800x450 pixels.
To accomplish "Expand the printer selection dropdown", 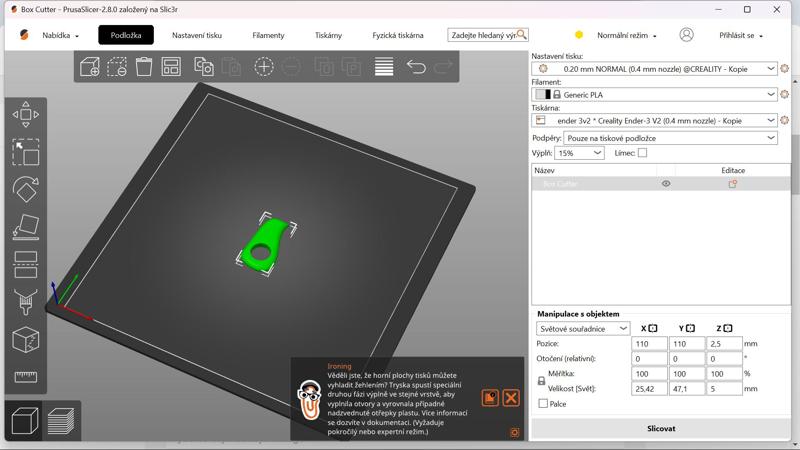I will (x=771, y=120).
